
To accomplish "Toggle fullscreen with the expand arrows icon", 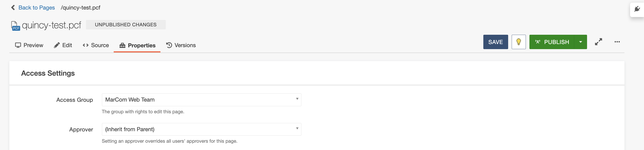I will [x=598, y=42].
